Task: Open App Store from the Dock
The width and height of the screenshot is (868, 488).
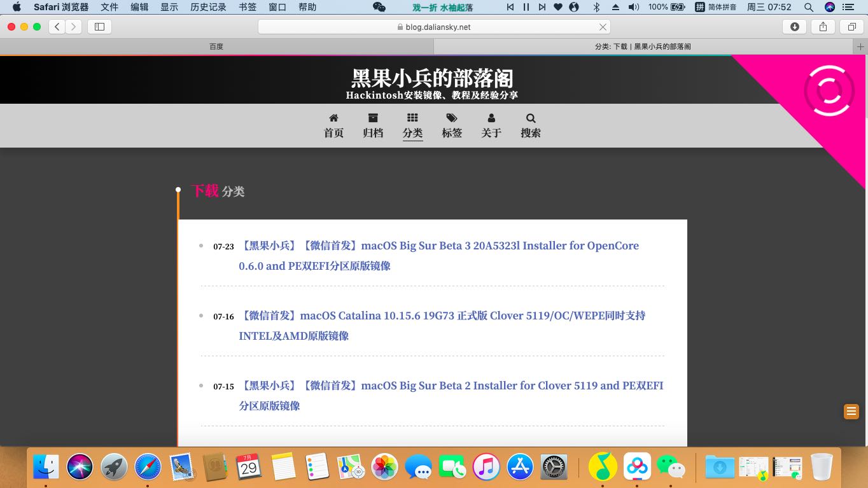Action: [x=520, y=467]
